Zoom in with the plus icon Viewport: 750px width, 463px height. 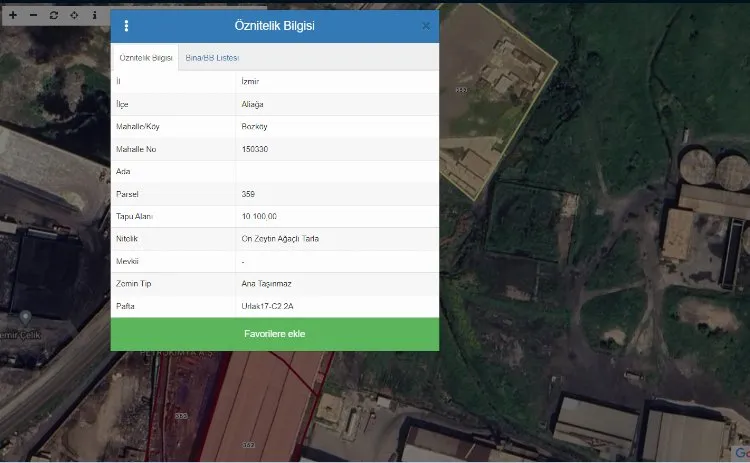13,16
